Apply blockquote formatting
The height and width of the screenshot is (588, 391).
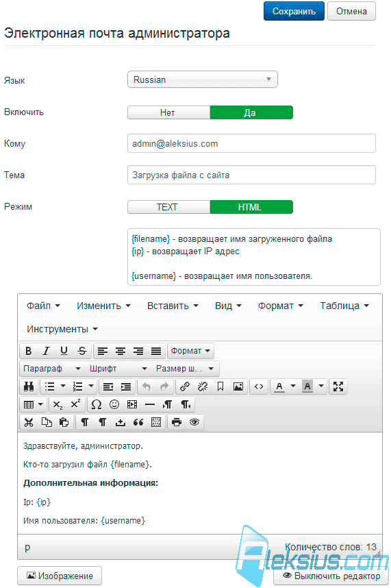(138, 423)
